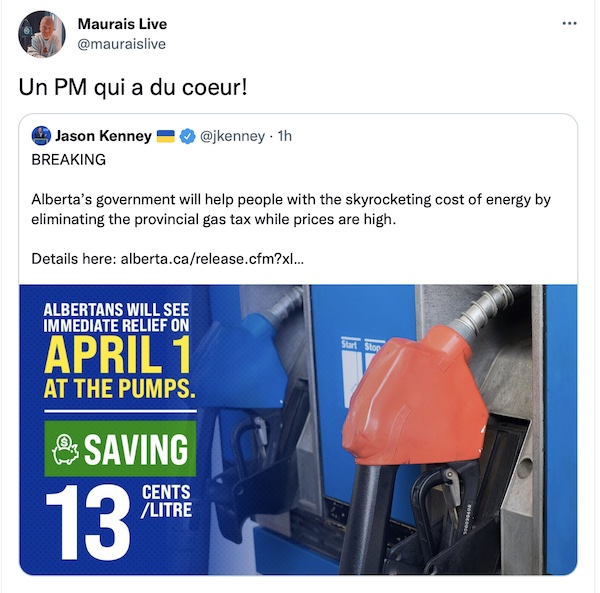Click the BREAKING text in quoted tweet
The image size is (600, 593).
[x=68, y=160]
